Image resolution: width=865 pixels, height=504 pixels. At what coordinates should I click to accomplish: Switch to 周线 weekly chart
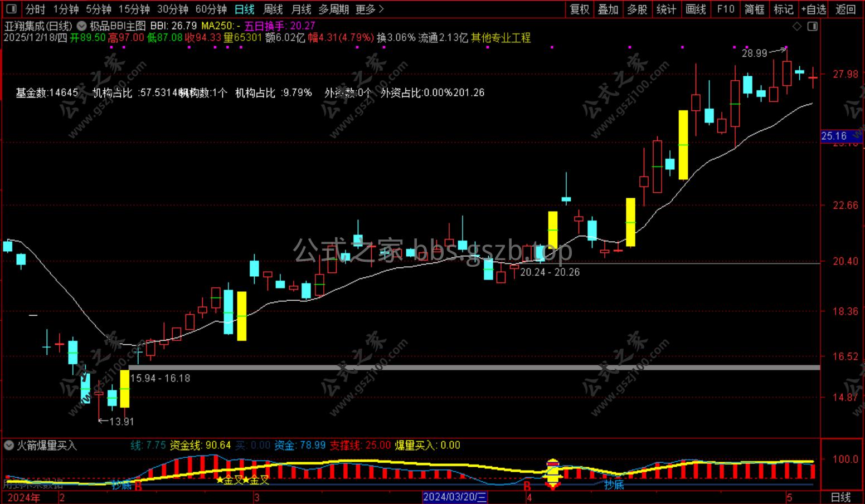[273, 9]
